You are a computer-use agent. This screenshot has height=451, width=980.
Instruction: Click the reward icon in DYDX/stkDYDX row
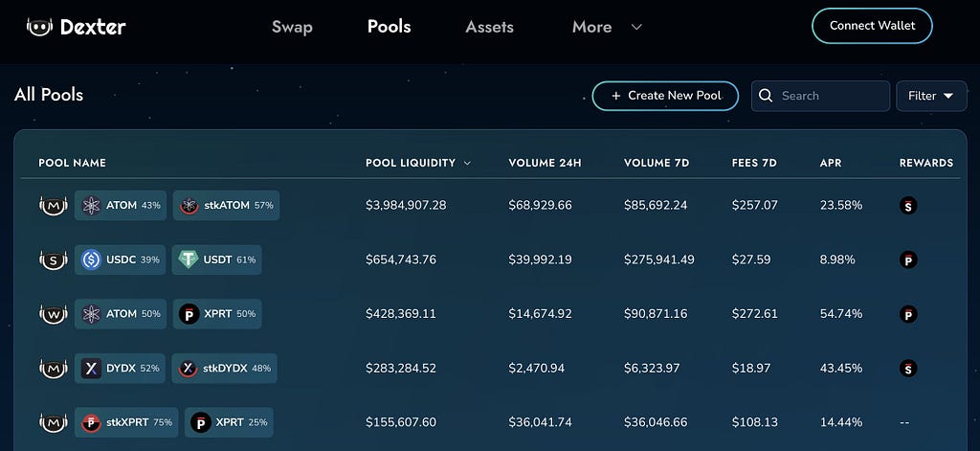point(908,369)
